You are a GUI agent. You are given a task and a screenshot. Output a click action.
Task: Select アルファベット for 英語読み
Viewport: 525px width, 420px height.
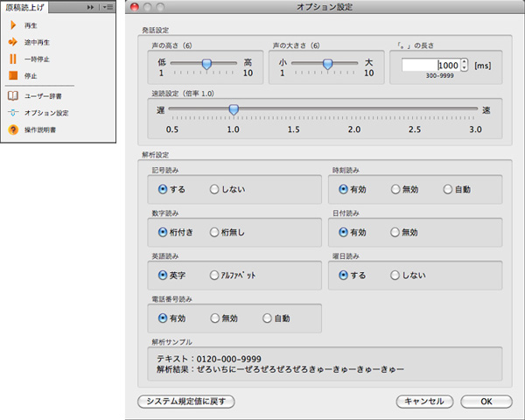(215, 275)
